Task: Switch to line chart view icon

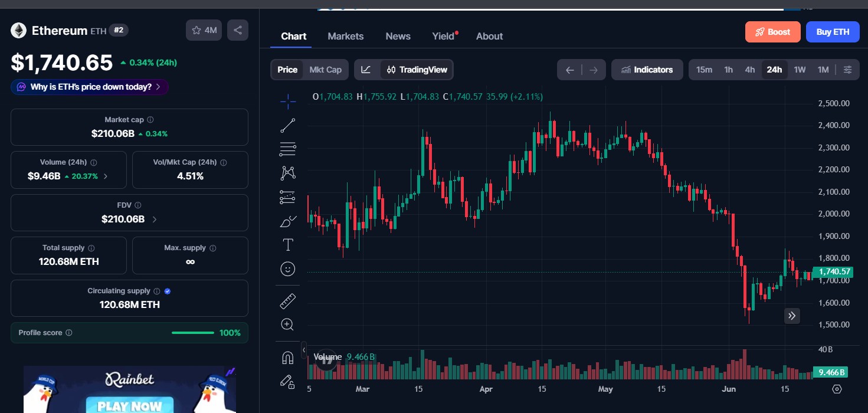Action: [x=366, y=70]
